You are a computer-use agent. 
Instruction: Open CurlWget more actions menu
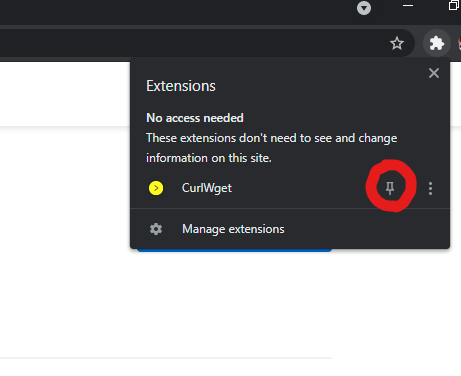point(430,188)
